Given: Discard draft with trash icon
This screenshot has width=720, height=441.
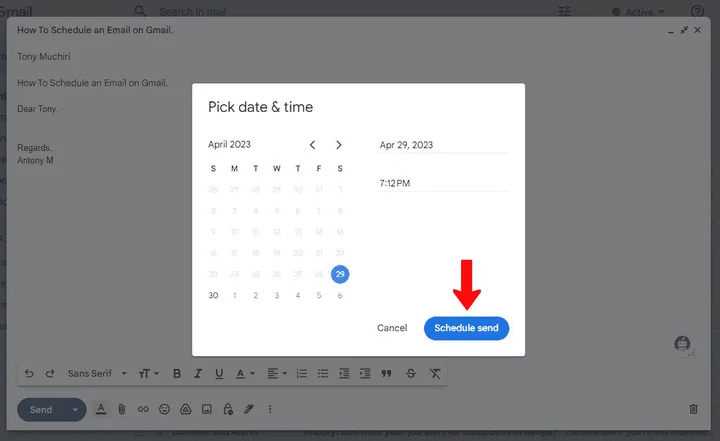Looking at the screenshot, I should coord(693,409).
